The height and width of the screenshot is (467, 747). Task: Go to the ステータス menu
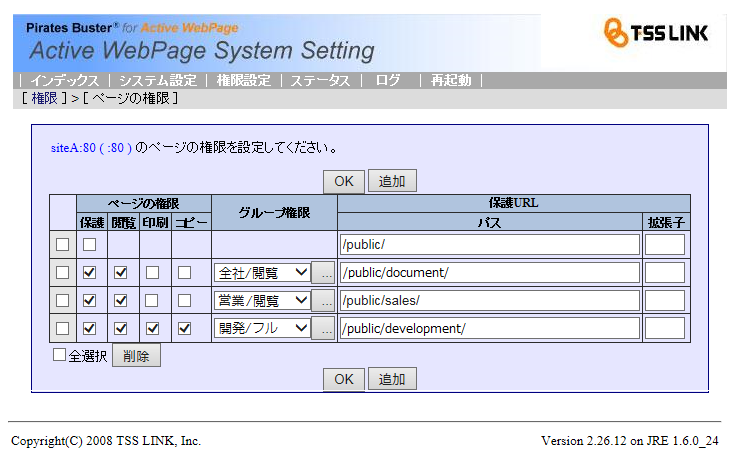click(320, 81)
